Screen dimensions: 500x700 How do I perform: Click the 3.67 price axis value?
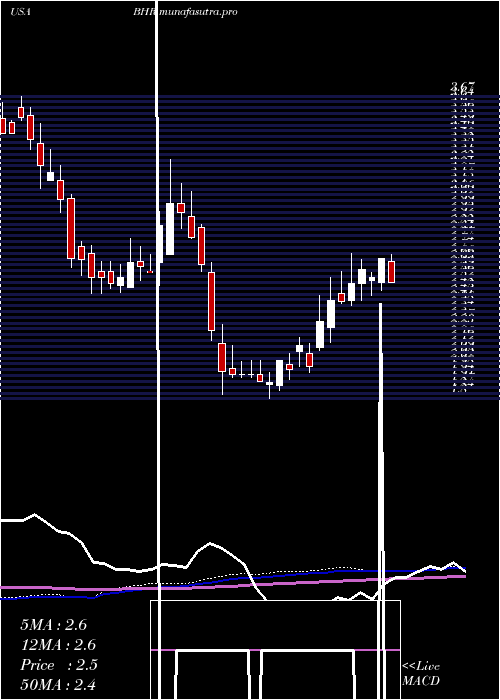tap(462, 86)
